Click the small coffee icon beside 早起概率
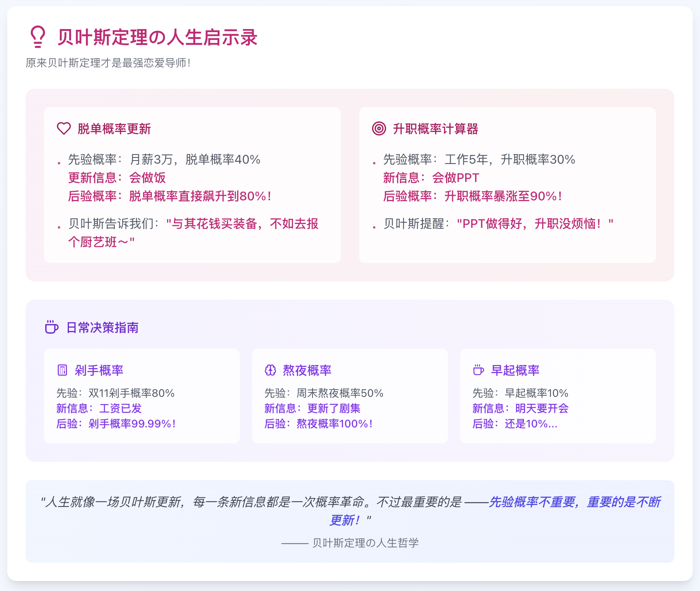This screenshot has width=700, height=591. [478, 370]
